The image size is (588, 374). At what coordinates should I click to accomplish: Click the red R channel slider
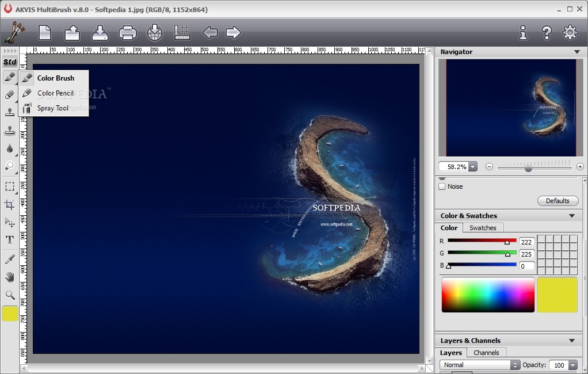pos(482,241)
